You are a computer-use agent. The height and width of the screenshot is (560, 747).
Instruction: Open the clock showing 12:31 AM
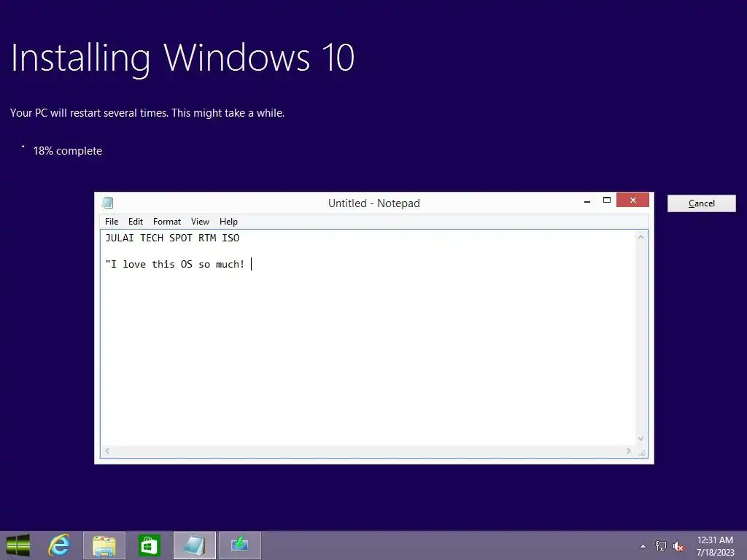click(715, 546)
